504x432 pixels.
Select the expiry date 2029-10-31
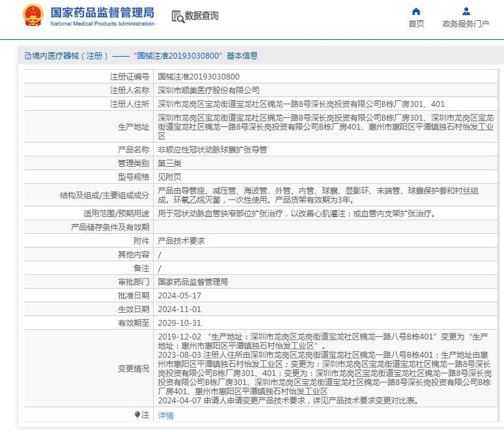click(180, 323)
